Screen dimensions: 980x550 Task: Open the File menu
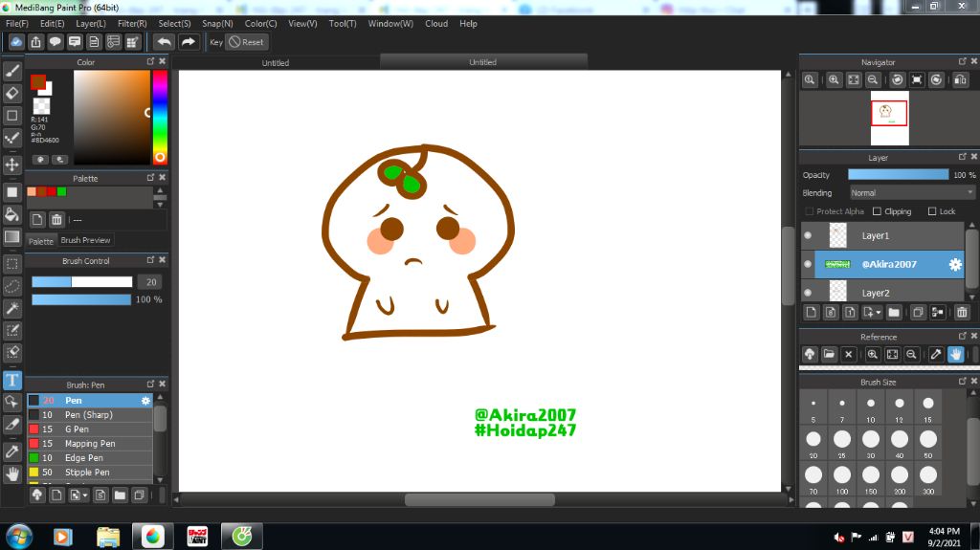point(17,23)
